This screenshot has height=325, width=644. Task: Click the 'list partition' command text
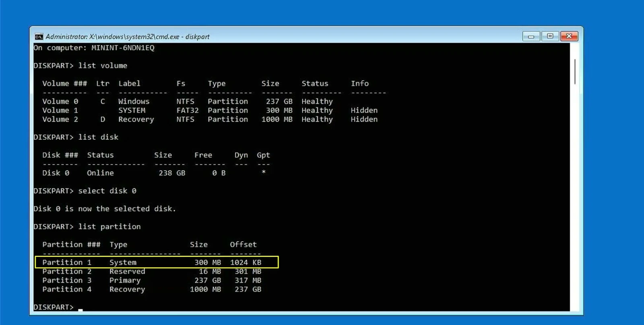tap(109, 226)
